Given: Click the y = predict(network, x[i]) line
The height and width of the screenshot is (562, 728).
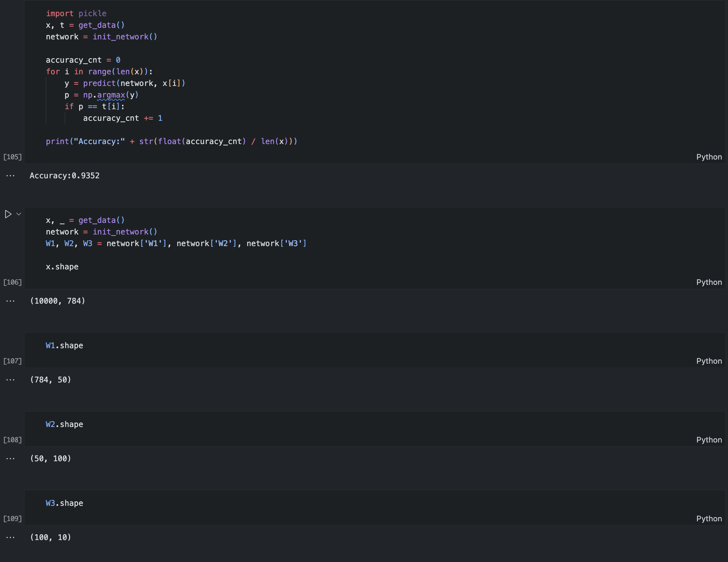Looking at the screenshot, I should pos(125,83).
